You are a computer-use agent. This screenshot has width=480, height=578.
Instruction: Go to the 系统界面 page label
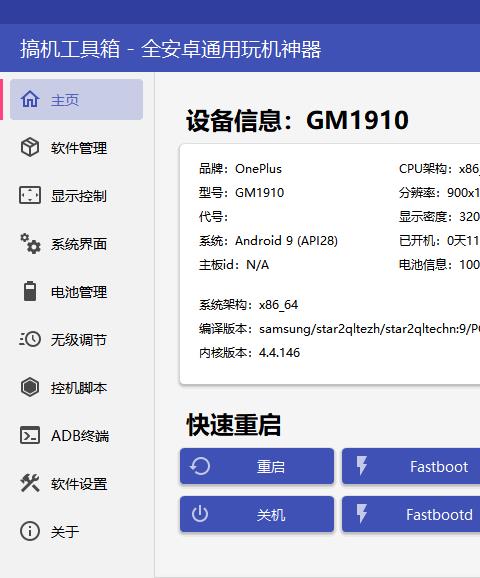79,244
